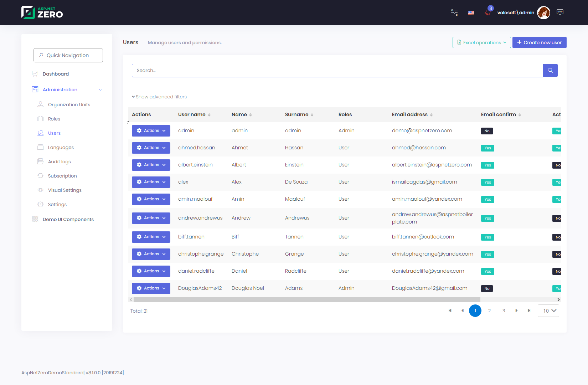The image size is (588, 385).
Task: Go to page 3
Action: [504, 311]
